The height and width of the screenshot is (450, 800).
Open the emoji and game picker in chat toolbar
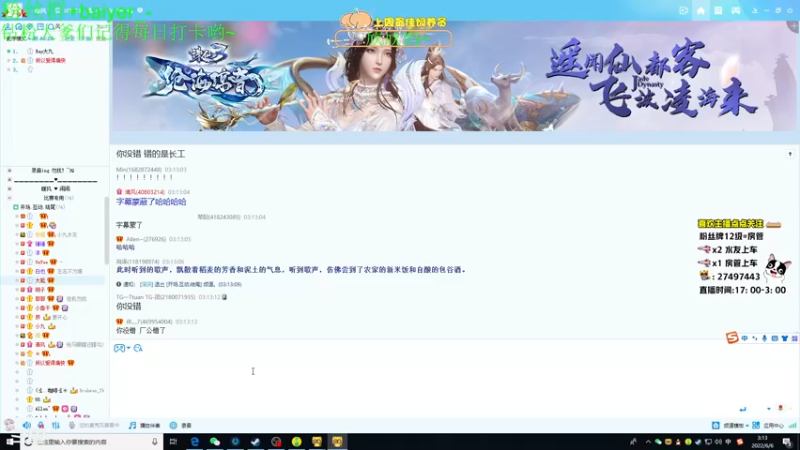click(x=121, y=348)
